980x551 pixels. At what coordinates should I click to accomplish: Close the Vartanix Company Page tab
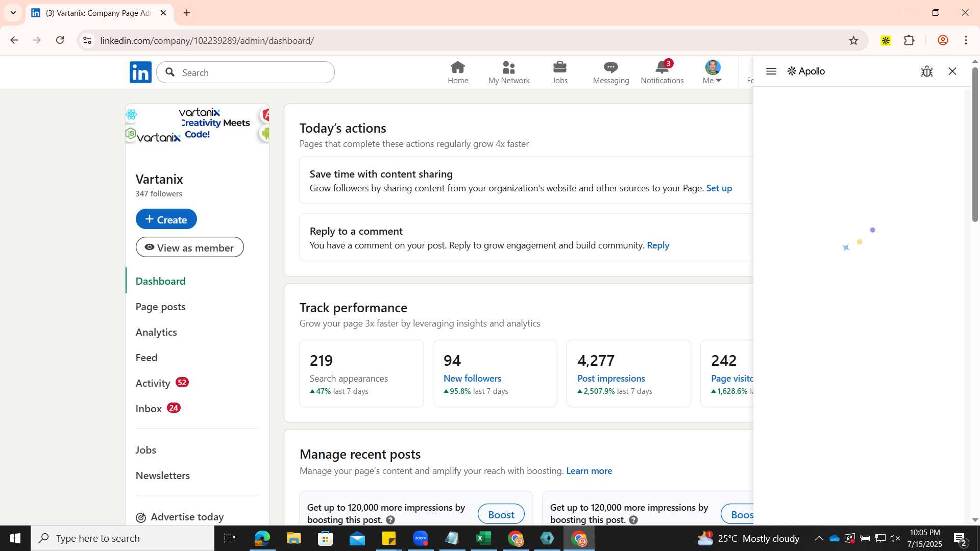163,13
